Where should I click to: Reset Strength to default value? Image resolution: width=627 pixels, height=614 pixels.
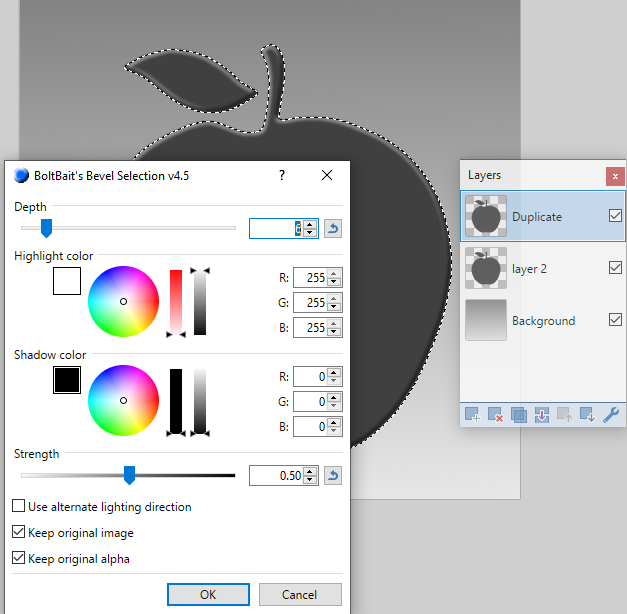[333, 476]
